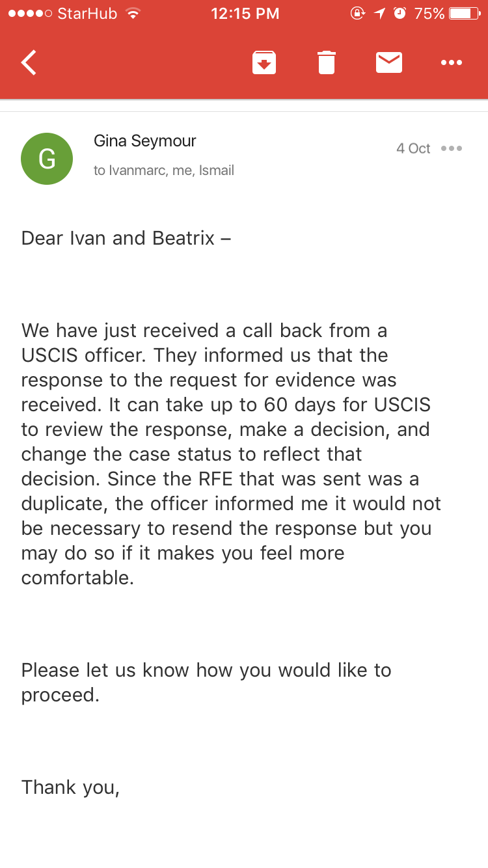This screenshot has width=488, height=868.
Task: Tap the StarHub carrier label
Action: pos(87,14)
